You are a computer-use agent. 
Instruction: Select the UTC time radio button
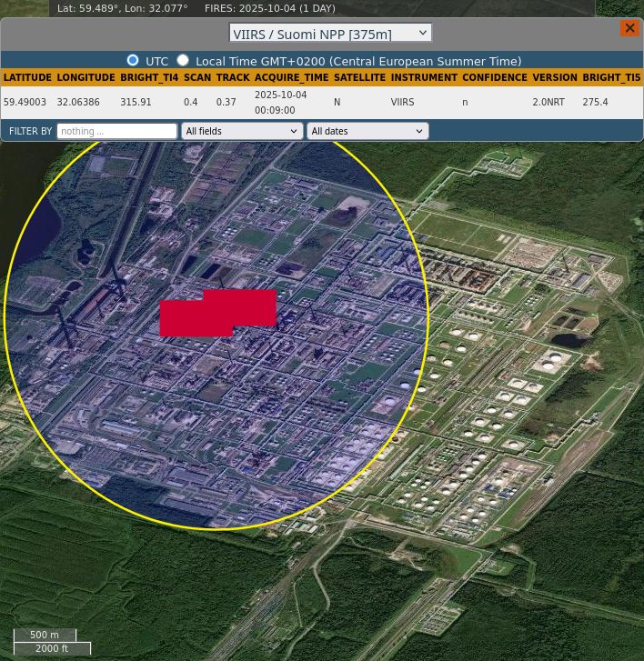tap(133, 60)
